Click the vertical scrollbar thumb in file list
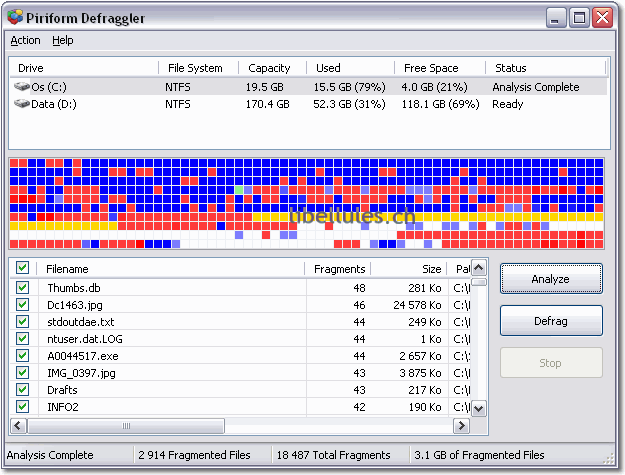Screen dimensions: 625x475 (479, 282)
